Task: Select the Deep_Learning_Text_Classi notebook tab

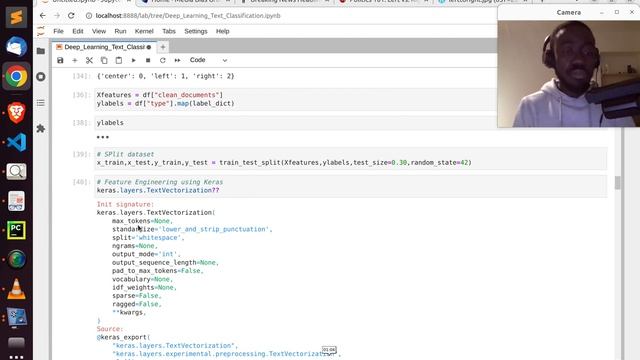Action: point(104,47)
